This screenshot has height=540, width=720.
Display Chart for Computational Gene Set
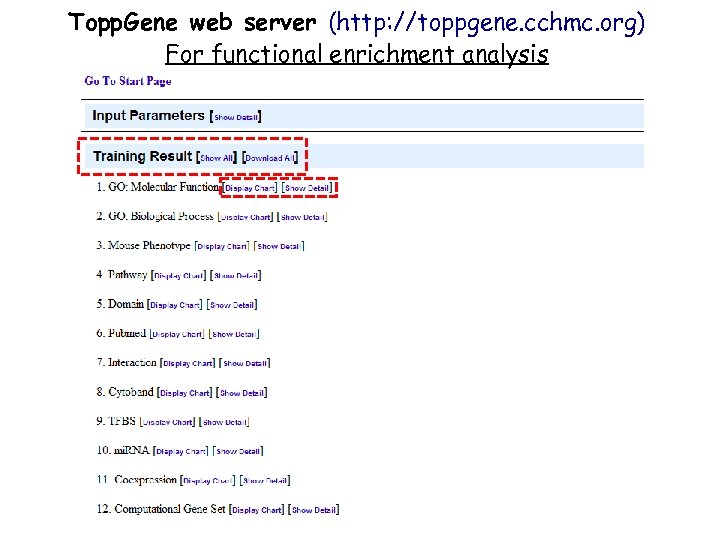[257, 511]
